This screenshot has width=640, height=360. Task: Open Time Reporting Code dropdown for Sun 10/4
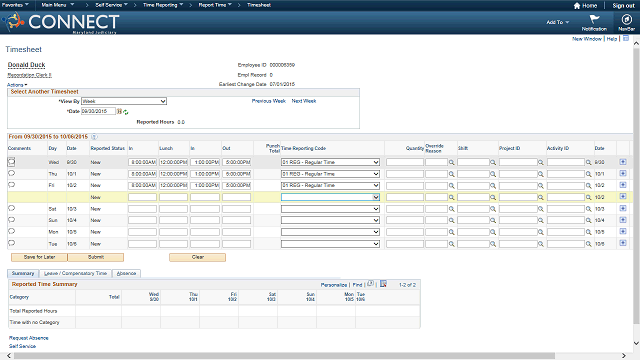coord(330,220)
